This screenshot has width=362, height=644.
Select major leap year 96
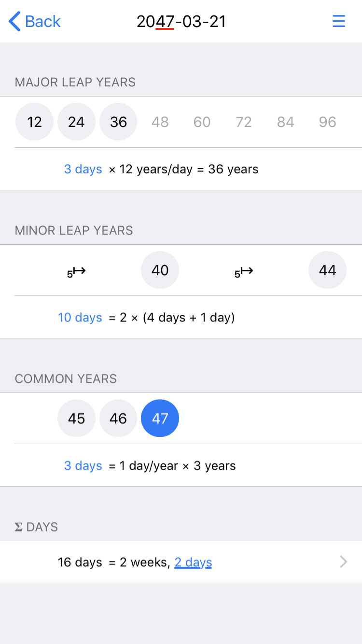click(327, 122)
